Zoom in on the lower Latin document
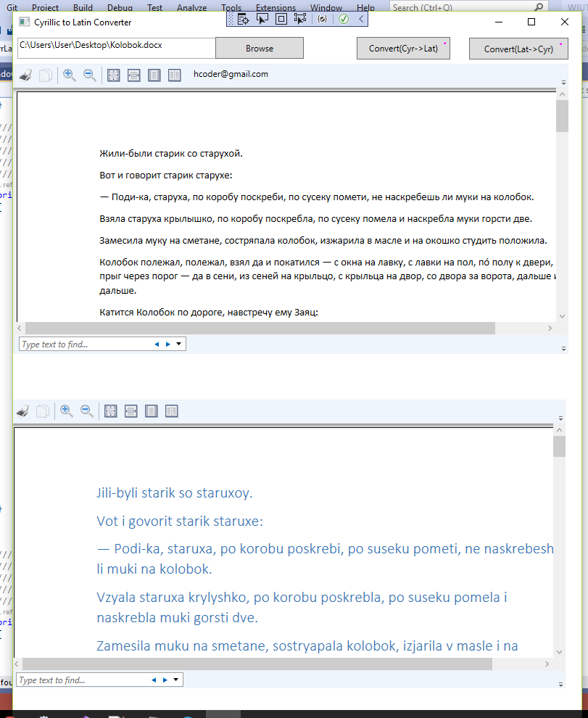The height and width of the screenshot is (718, 588). (x=67, y=411)
